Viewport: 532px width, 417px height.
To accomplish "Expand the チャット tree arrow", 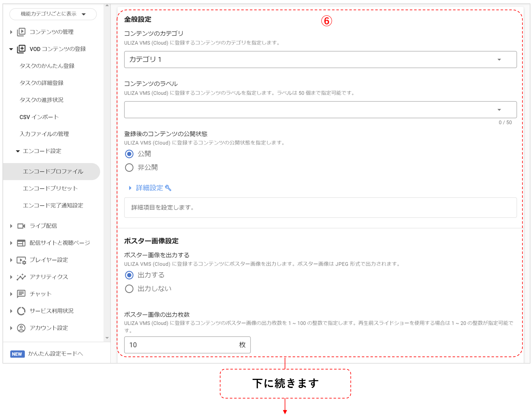I will click(11, 294).
